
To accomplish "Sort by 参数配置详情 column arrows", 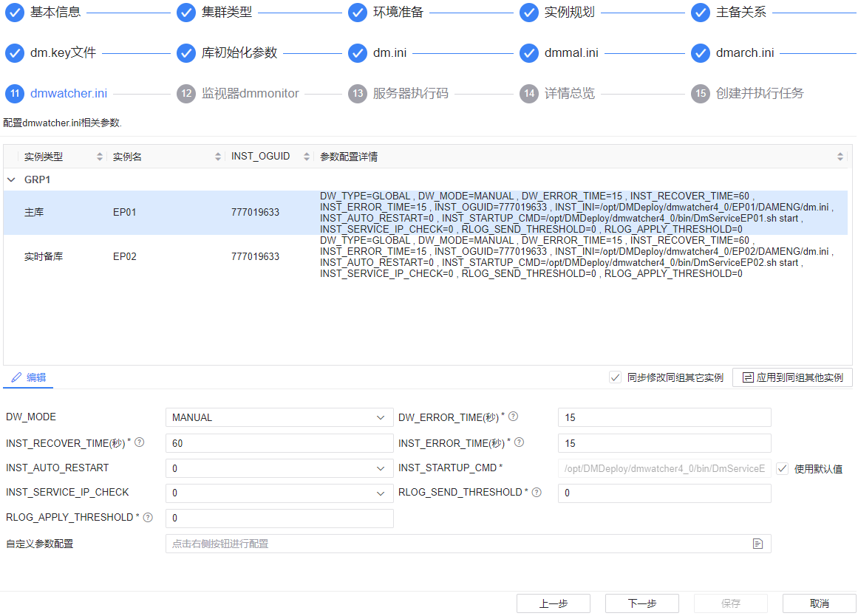I will click(840, 157).
